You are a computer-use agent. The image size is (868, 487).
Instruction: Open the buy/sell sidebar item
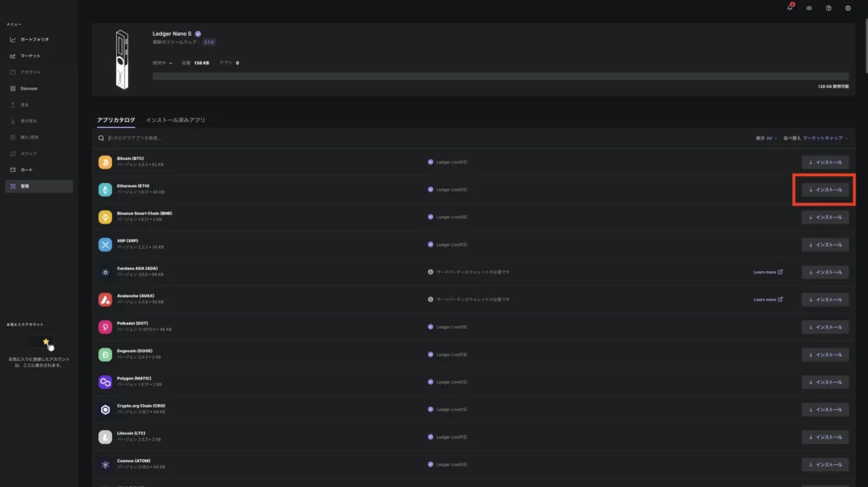click(25, 137)
